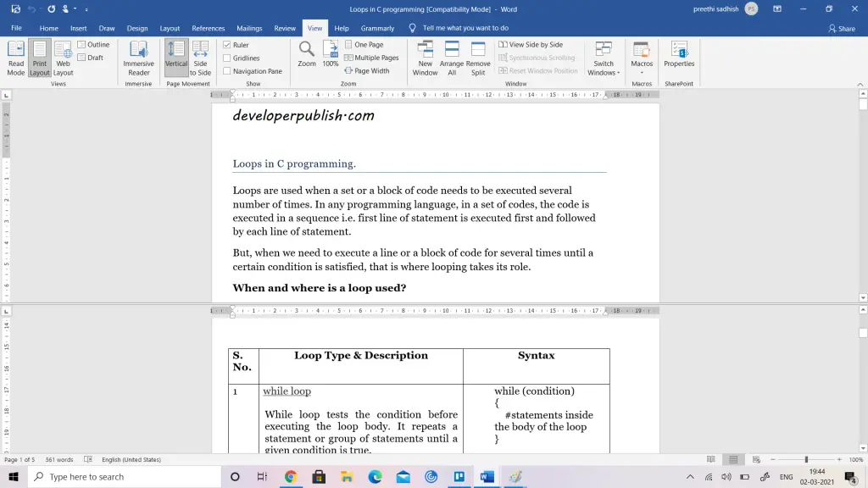Viewport: 868px width, 488px height.
Task: Click scroll-down arrow of upper pane
Action: tap(863, 297)
